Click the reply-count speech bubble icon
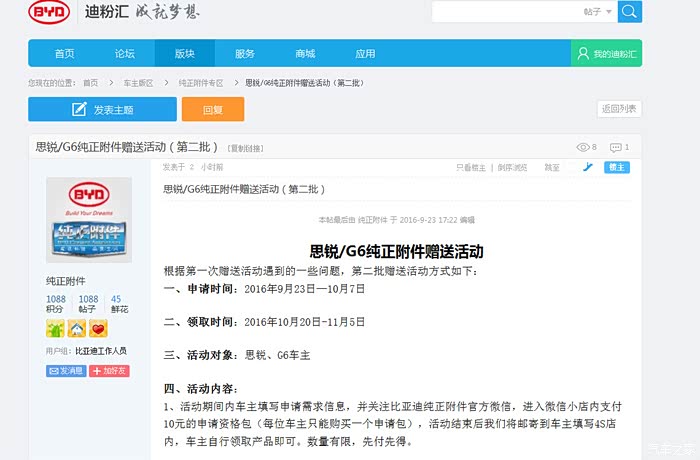 pyautogui.click(x=615, y=147)
